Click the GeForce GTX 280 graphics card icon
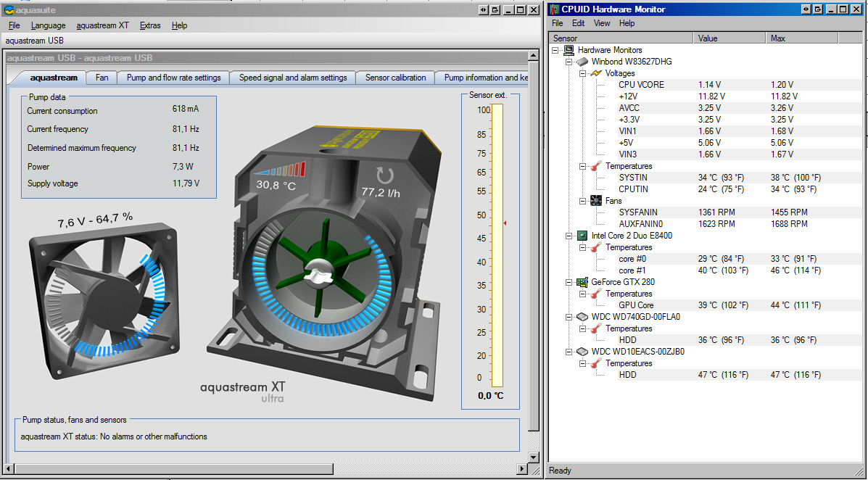The height and width of the screenshot is (480, 868). [582, 282]
